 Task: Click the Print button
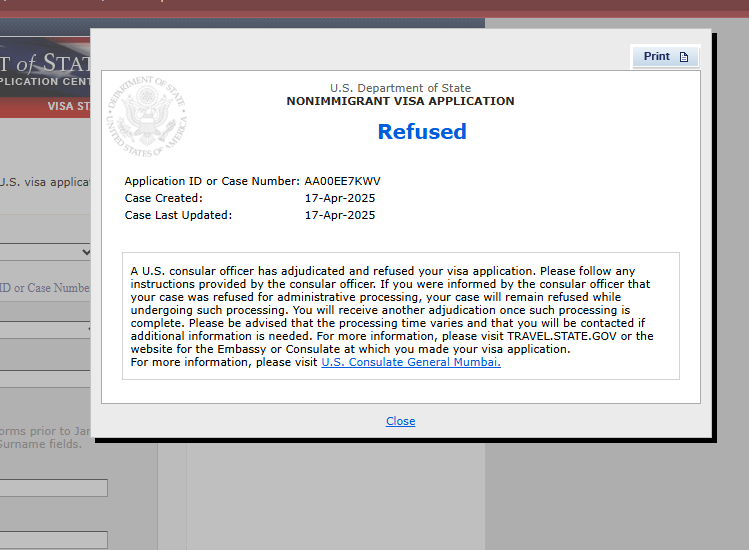click(665, 56)
